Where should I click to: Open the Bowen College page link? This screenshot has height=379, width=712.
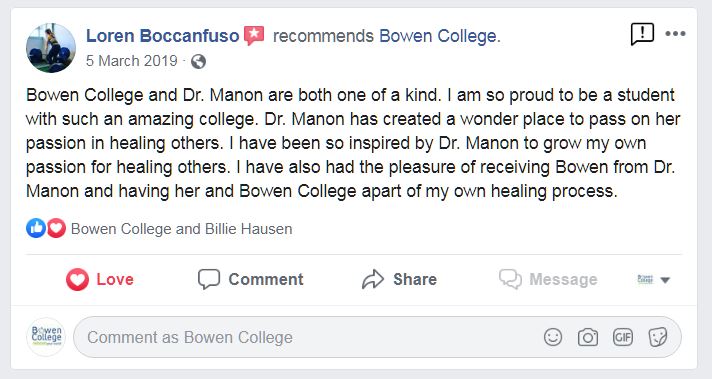point(440,36)
